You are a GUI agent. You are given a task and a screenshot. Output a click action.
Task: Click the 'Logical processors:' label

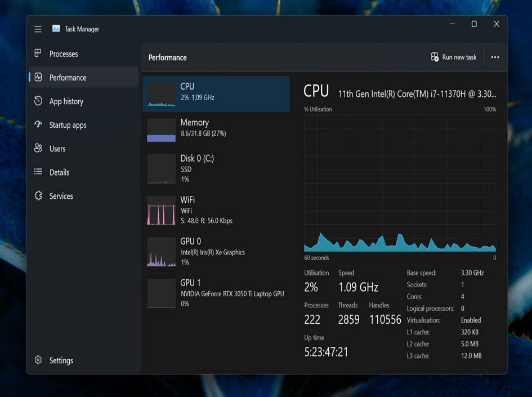[x=431, y=309]
